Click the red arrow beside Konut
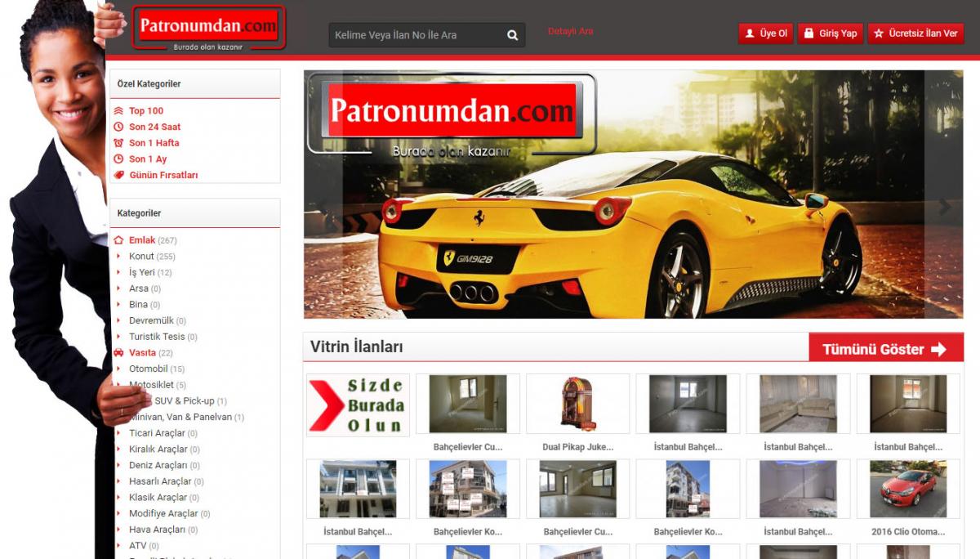 coord(119,257)
